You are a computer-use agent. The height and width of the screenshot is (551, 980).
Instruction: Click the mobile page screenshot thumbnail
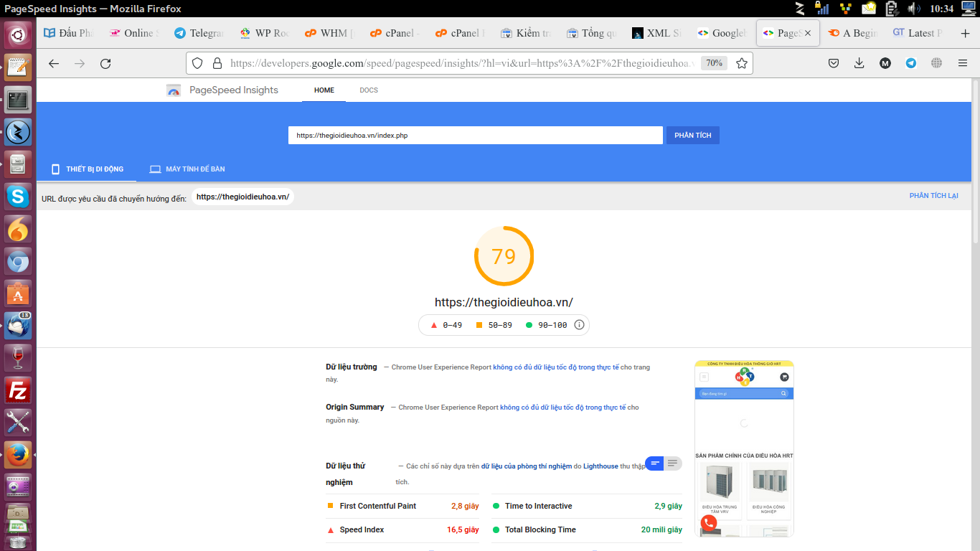744,448
